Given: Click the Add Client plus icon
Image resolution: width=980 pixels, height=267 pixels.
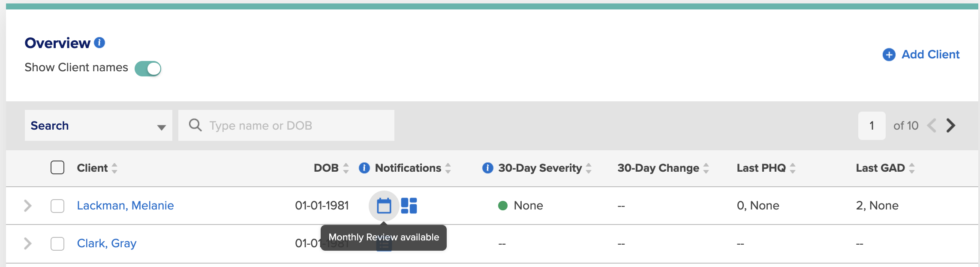Looking at the screenshot, I should [x=889, y=55].
